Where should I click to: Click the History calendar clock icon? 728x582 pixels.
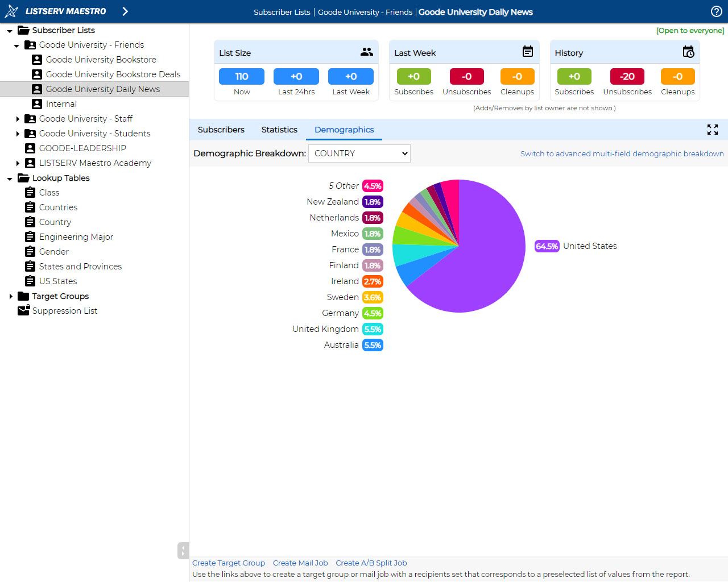pos(689,52)
